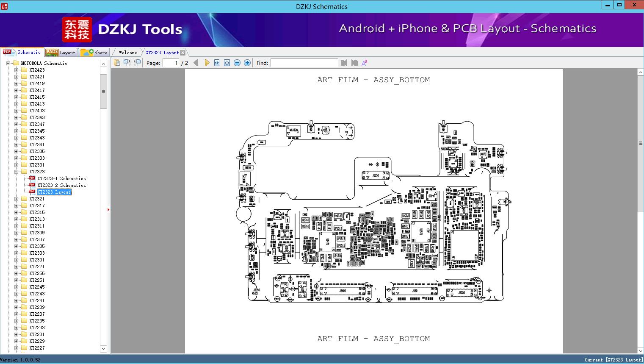Close the XT2323 Layout tab

coord(182,53)
